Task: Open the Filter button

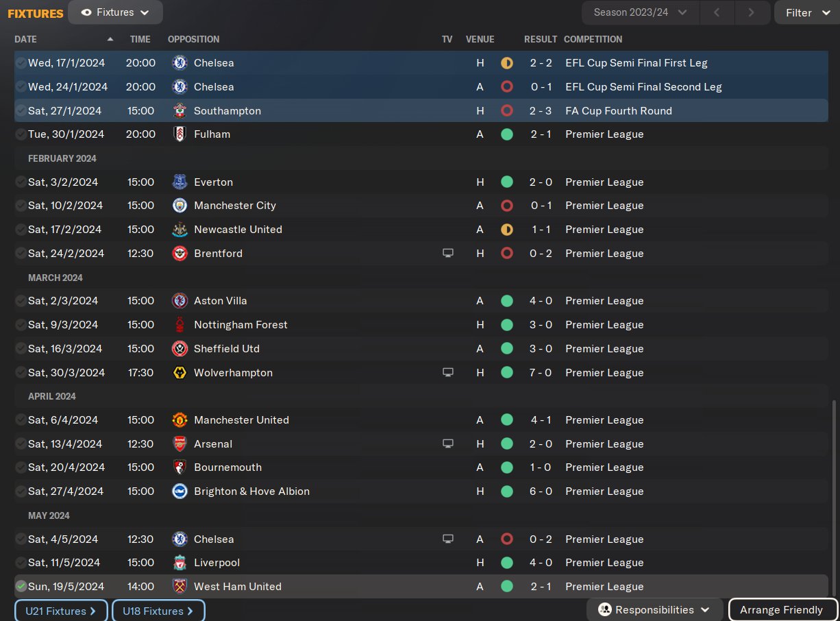Action: [x=806, y=12]
